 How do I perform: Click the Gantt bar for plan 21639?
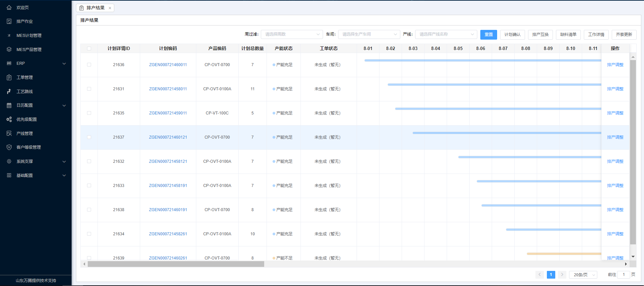point(564,254)
